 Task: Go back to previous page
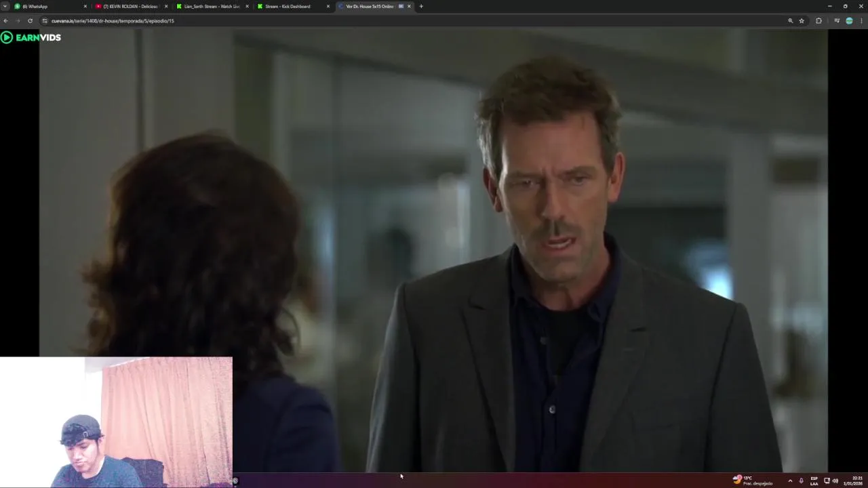tap(5, 21)
